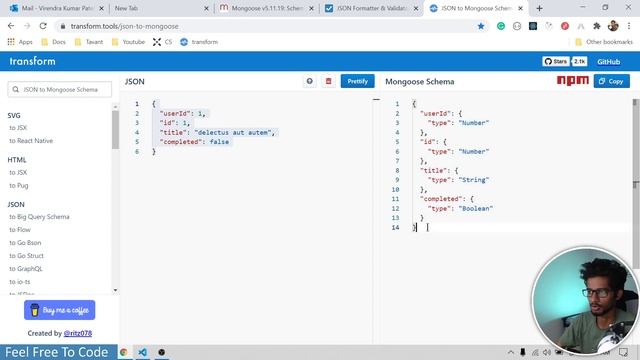Open the transform bookmark

(199, 42)
